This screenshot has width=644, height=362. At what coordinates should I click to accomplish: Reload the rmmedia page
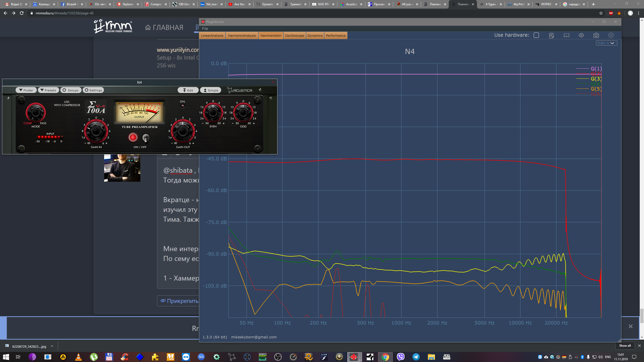tap(22, 13)
